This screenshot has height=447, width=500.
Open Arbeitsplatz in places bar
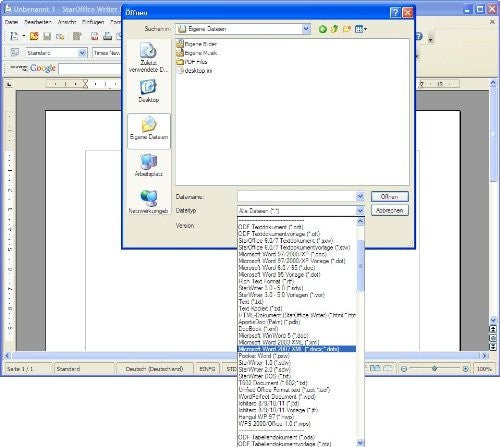click(149, 165)
